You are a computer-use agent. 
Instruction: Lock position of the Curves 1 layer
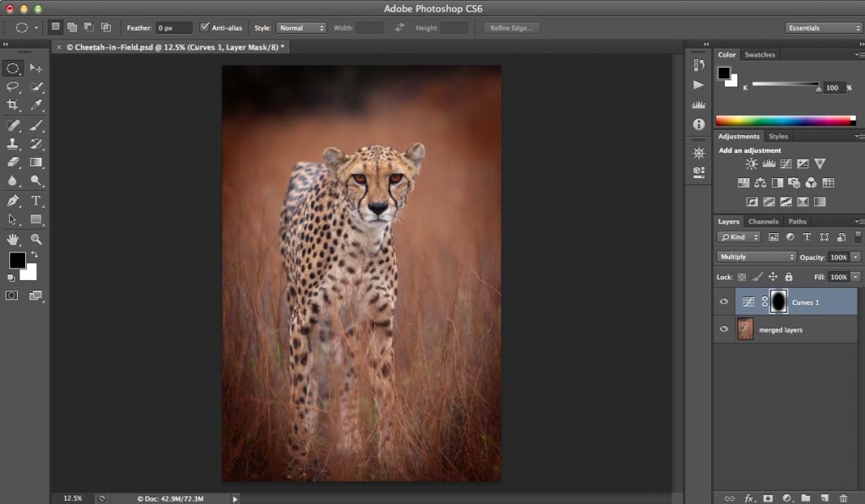[x=773, y=276]
